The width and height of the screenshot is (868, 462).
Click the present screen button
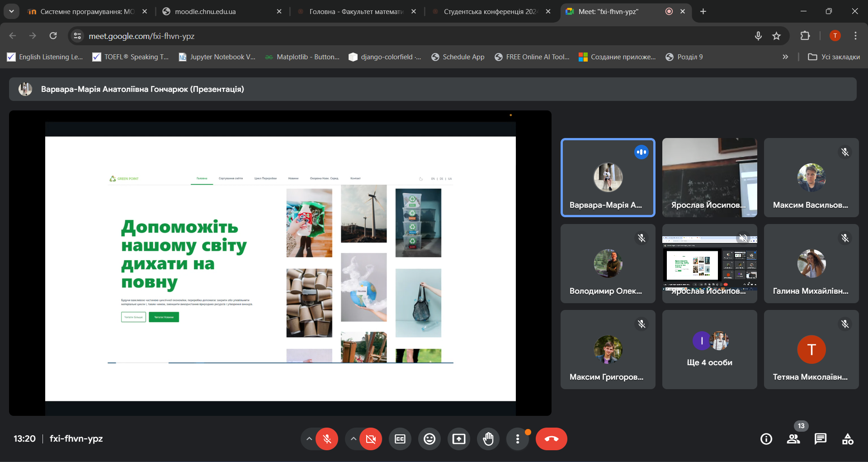459,439
